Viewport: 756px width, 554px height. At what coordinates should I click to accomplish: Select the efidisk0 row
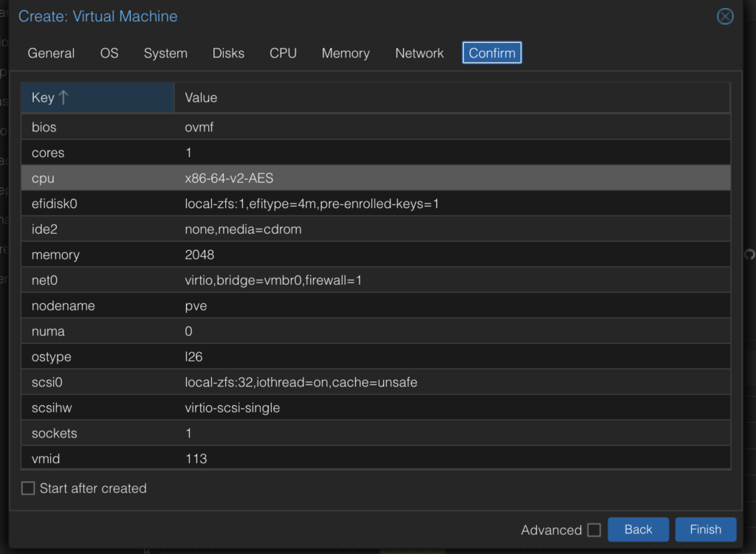click(x=375, y=204)
